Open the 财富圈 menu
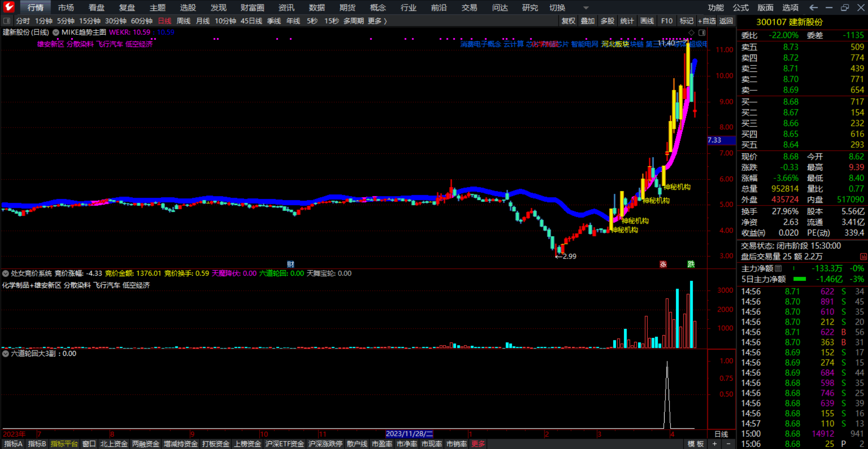Screen dimensions: 868x449 [x=252, y=8]
